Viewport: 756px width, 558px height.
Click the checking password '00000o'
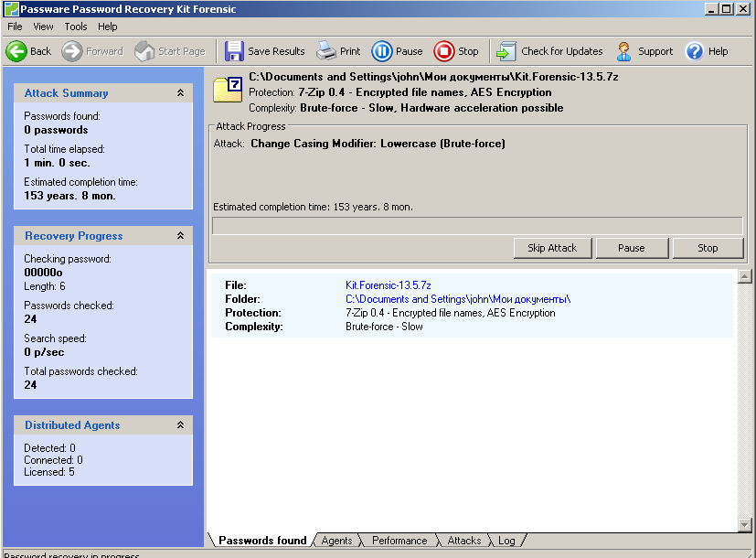(43, 272)
